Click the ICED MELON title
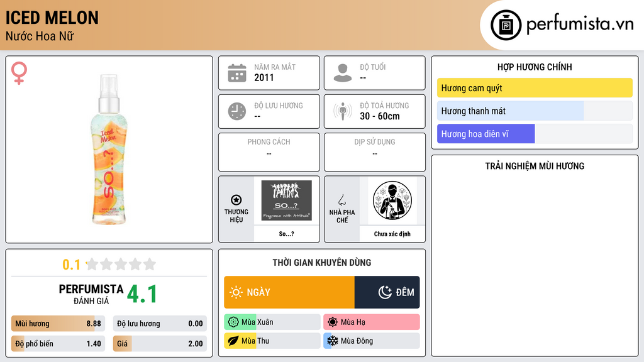Screen dimensions: 644x362 (52, 18)
